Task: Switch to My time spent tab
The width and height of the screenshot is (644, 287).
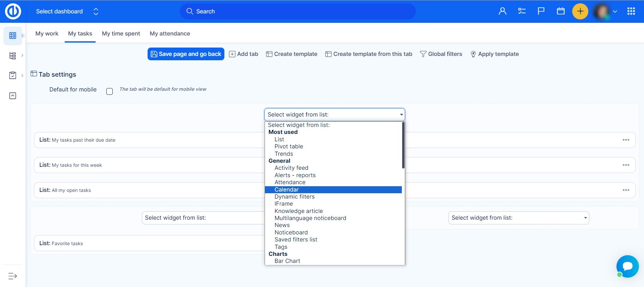Action: click(121, 33)
